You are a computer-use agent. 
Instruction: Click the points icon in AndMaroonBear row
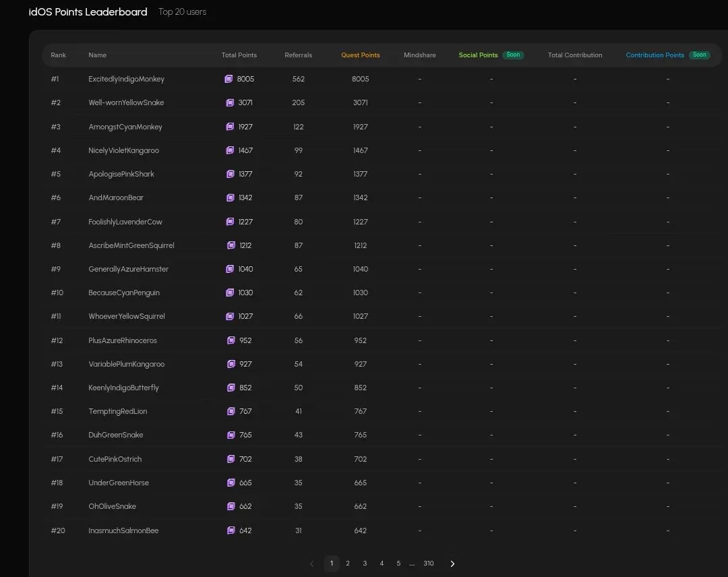[x=231, y=198]
